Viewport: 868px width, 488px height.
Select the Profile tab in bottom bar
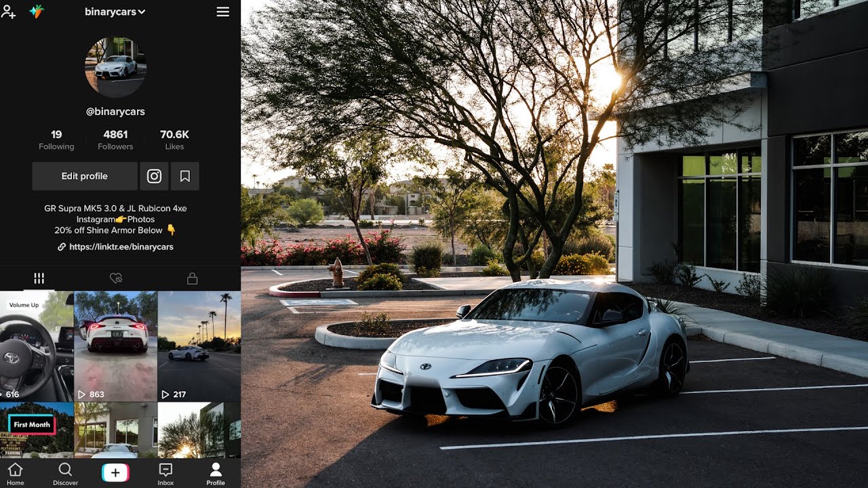tap(216, 474)
